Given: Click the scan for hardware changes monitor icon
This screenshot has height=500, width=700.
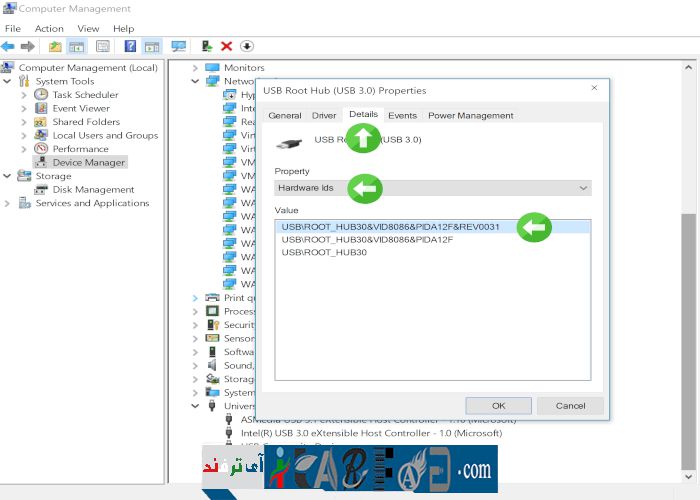Looking at the screenshot, I should pos(179,46).
